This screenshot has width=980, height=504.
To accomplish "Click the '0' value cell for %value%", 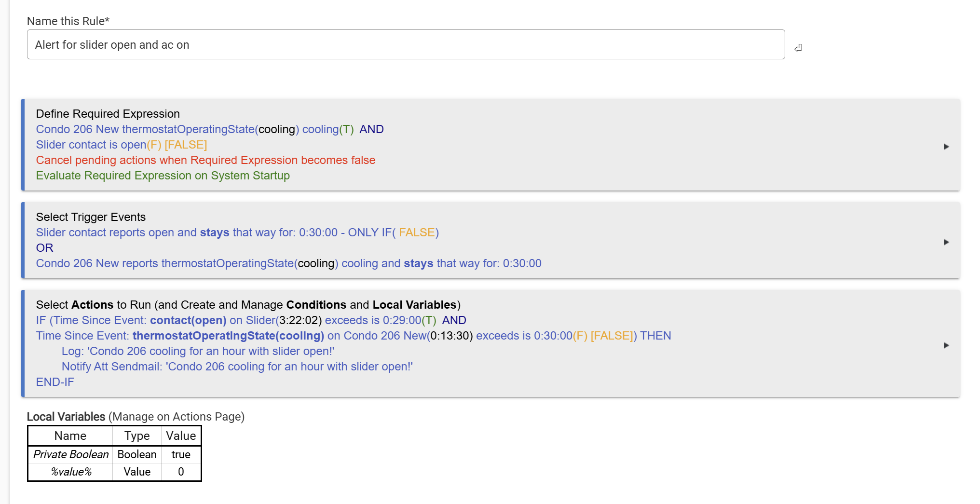I will click(x=181, y=472).
